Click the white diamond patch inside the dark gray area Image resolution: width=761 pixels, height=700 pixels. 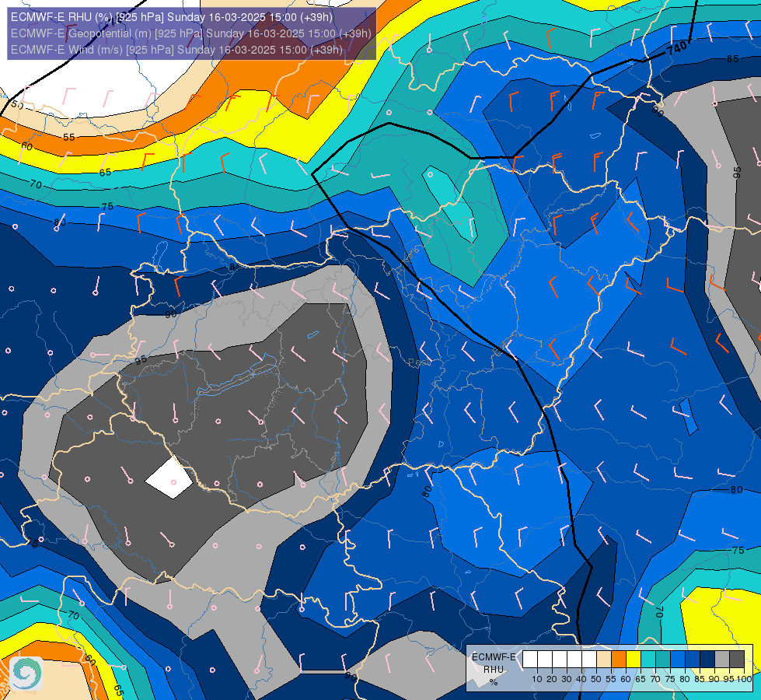(x=169, y=477)
